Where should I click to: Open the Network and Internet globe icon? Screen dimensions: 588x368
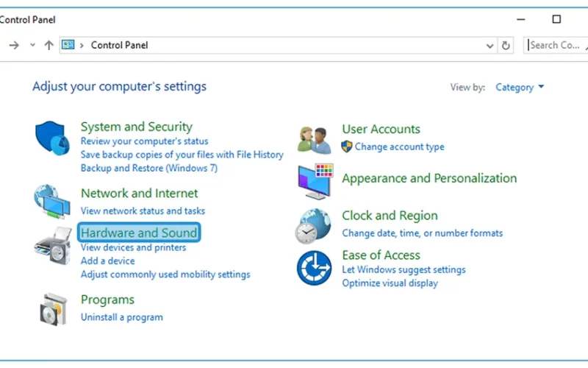tap(52, 201)
